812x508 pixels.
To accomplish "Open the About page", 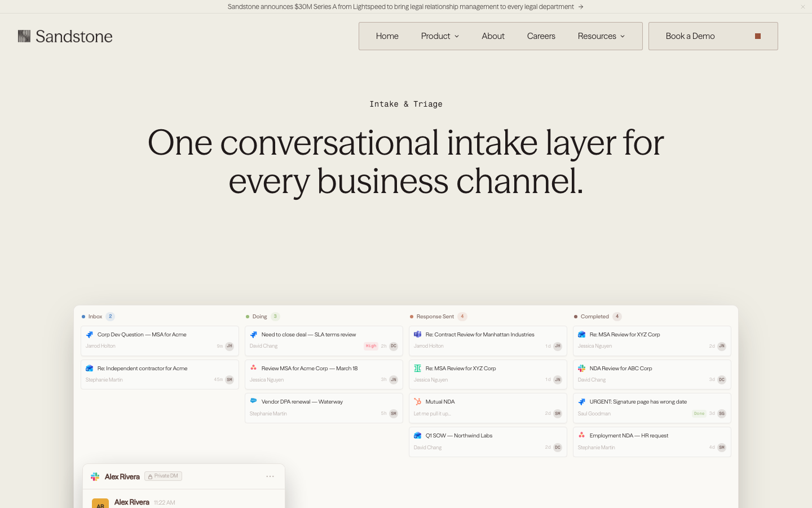I will pyautogui.click(x=493, y=36).
